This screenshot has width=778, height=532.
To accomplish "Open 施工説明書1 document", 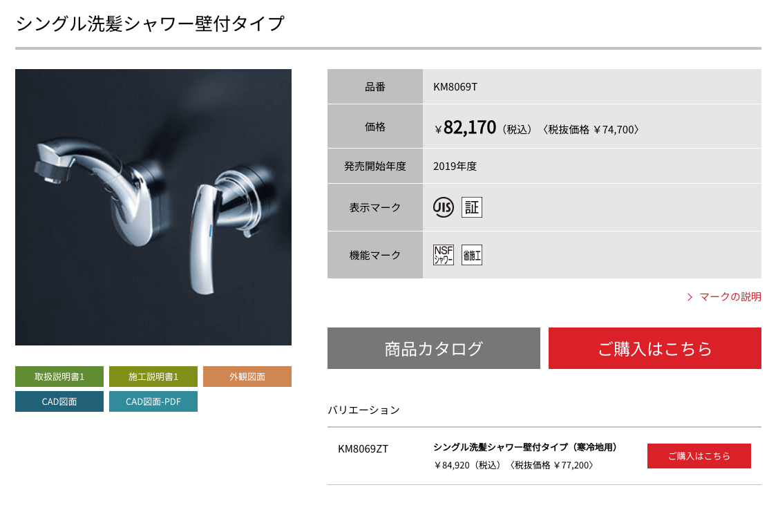I will [153, 377].
